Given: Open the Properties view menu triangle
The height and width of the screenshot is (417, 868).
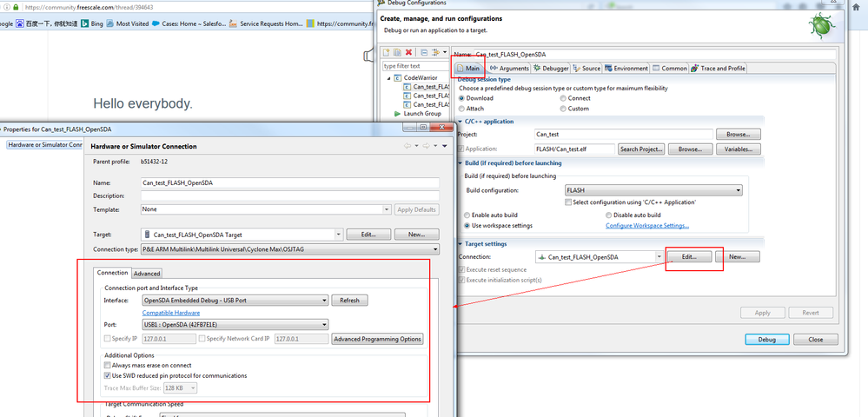Looking at the screenshot, I should (445, 146).
